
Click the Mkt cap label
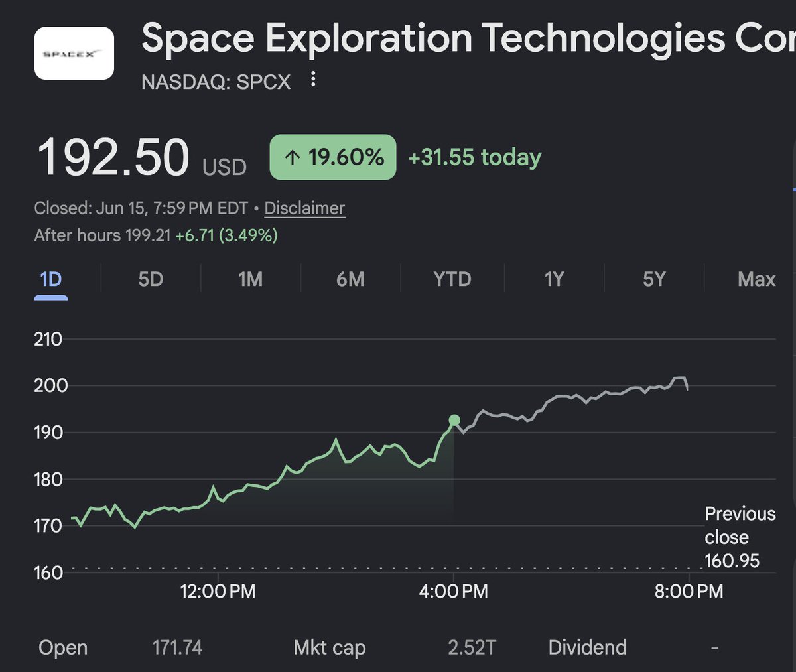coord(330,648)
